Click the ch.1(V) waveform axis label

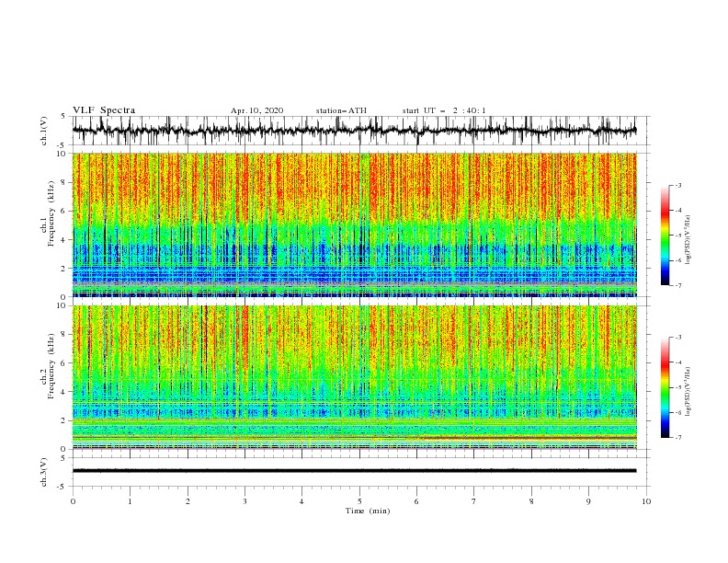point(44,131)
